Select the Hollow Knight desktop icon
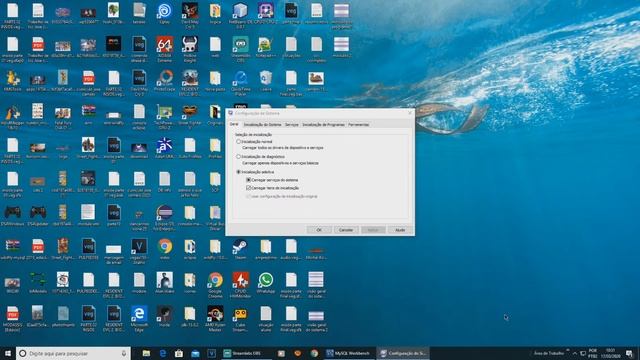Image resolution: width=640 pixels, height=360 pixels. click(x=190, y=48)
